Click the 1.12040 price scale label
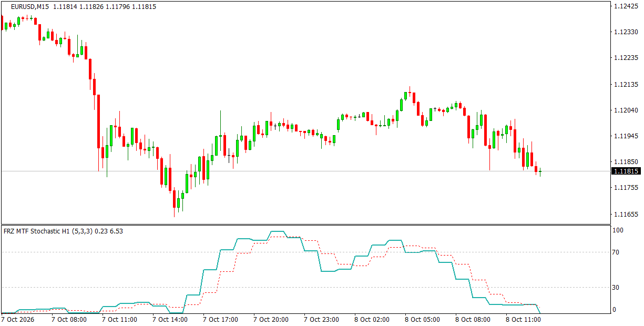The height and width of the screenshot is (326, 644). click(x=626, y=110)
